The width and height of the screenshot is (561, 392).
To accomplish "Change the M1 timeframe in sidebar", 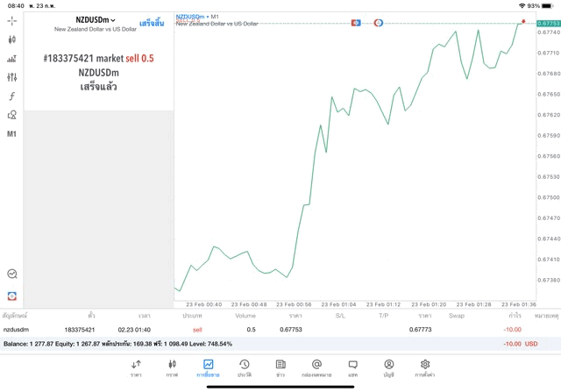I will (11, 134).
